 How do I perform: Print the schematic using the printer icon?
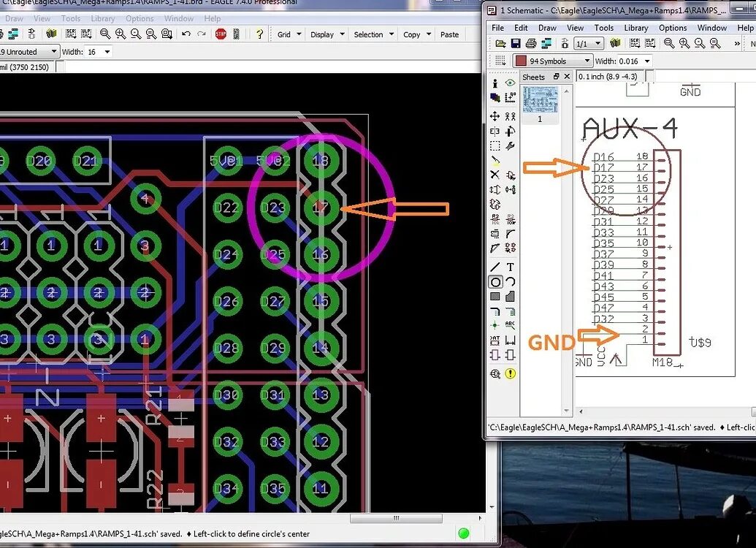click(531, 43)
